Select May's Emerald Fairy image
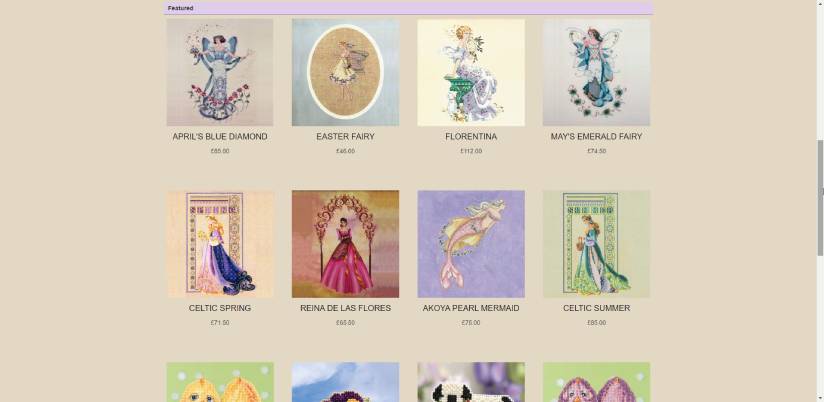This screenshot has width=824, height=402. pos(596,73)
